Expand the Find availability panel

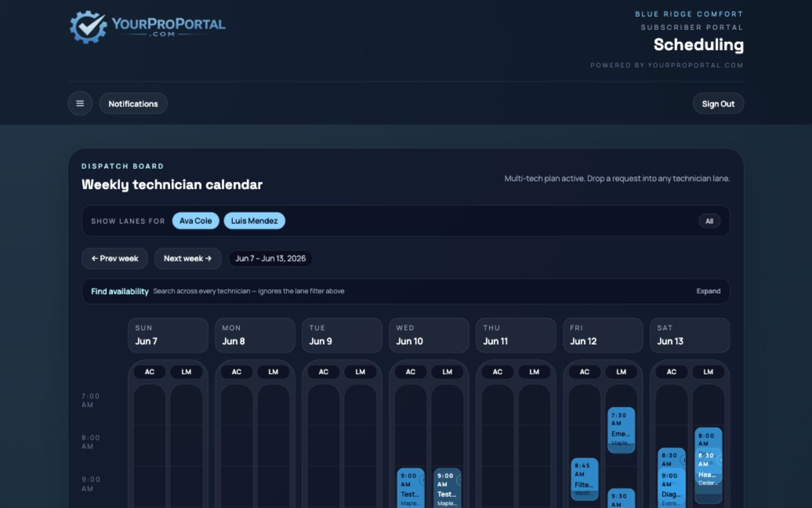point(708,291)
